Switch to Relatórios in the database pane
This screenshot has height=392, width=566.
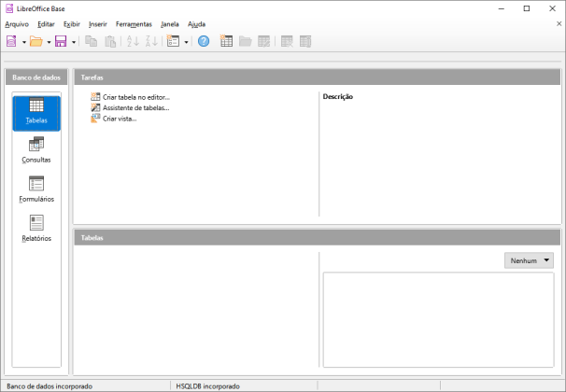[x=36, y=229]
